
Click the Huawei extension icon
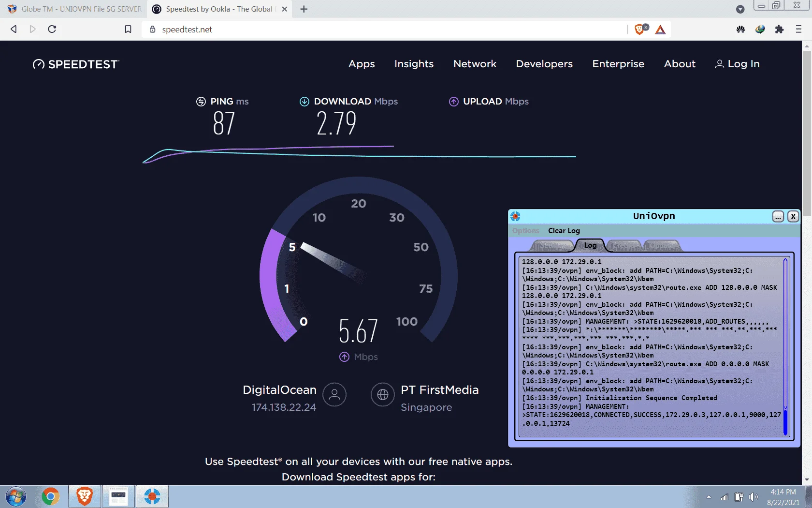[740, 29]
